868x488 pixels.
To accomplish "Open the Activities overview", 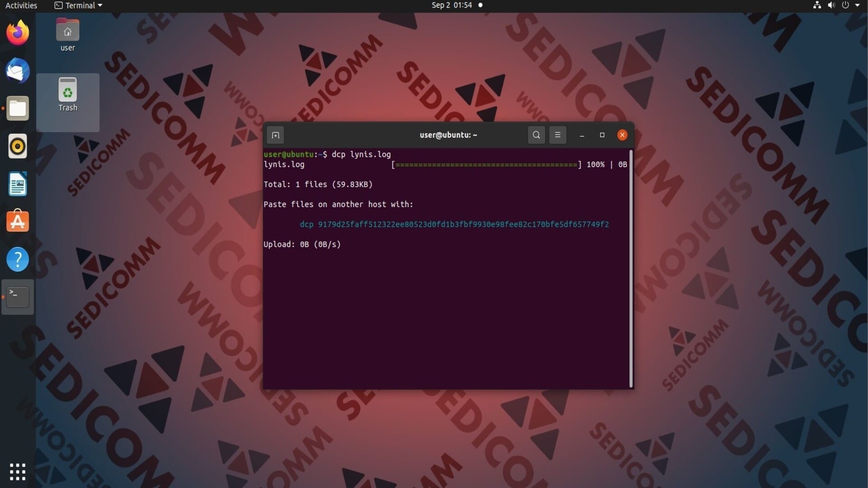I will pyautogui.click(x=21, y=5).
